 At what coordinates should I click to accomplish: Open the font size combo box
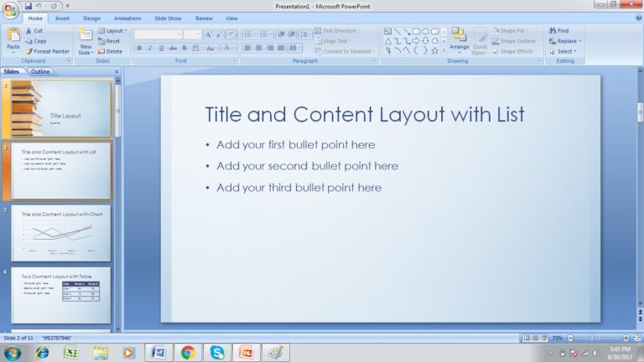click(x=192, y=34)
